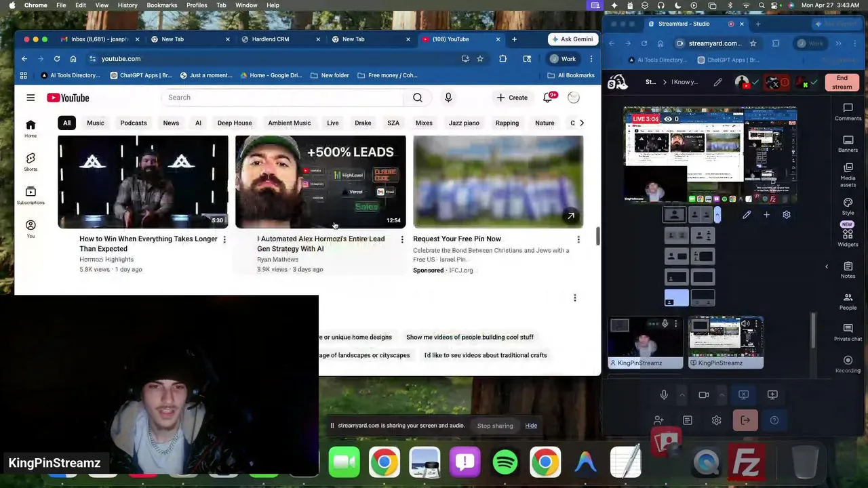
Task: Open FaceTime from the dock
Action: [x=344, y=462]
